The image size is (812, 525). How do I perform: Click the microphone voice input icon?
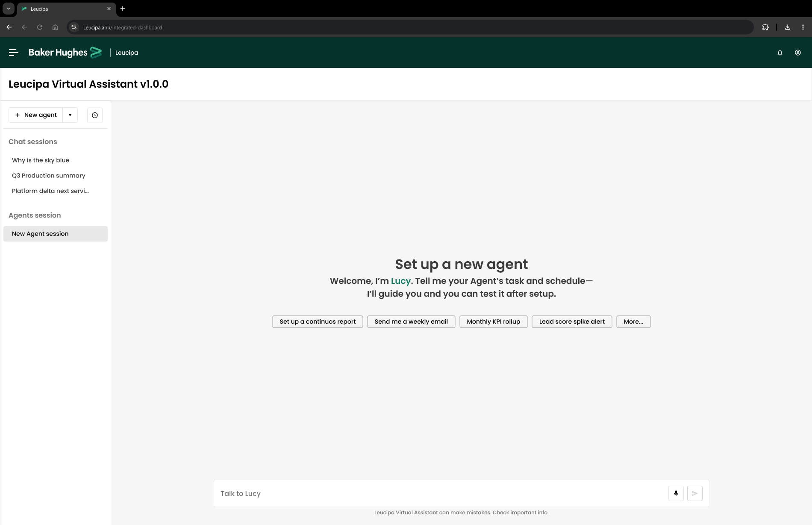coord(676,493)
